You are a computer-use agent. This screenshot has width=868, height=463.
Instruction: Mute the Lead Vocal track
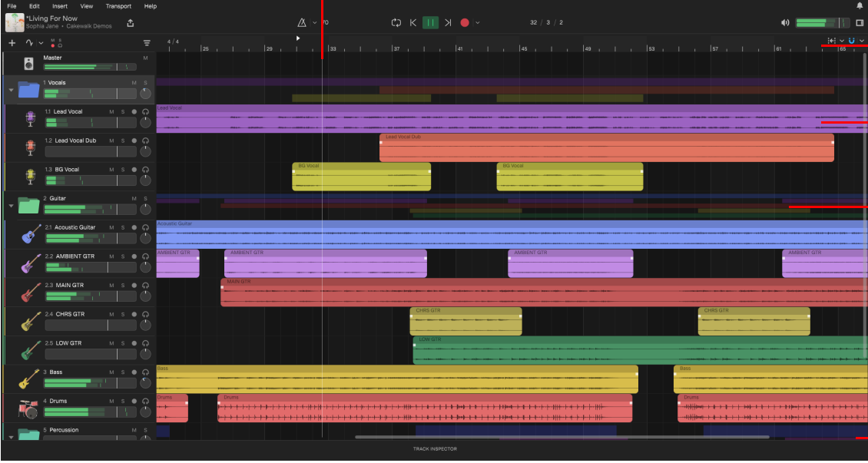click(x=111, y=112)
